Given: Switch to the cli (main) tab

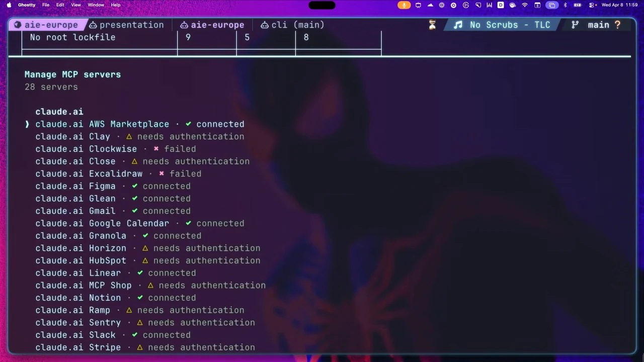Looking at the screenshot, I should (292, 25).
